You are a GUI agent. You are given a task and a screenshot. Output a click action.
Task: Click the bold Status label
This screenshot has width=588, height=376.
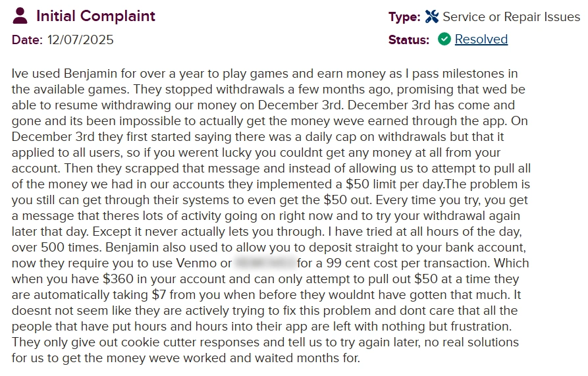(x=408, y=40)
